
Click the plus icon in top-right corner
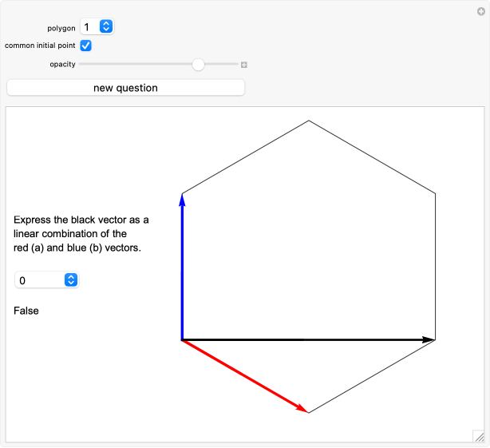pyautogui.click(x=481, y=12)
